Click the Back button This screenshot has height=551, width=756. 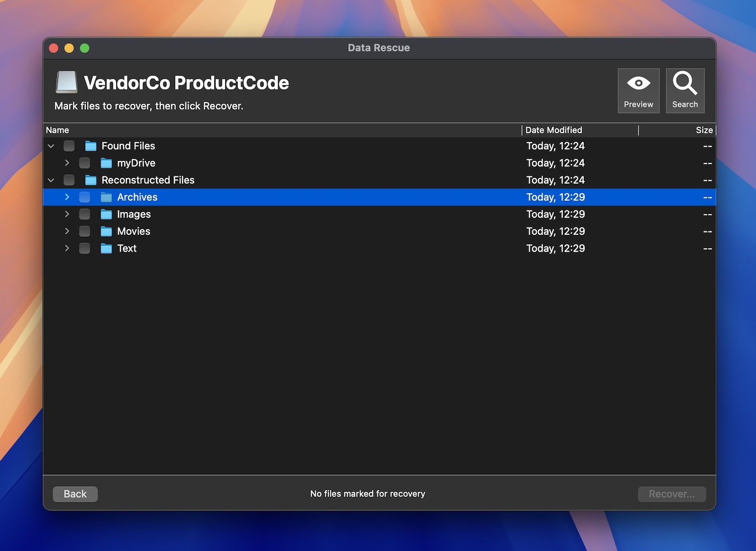click(x=75, y=493)
